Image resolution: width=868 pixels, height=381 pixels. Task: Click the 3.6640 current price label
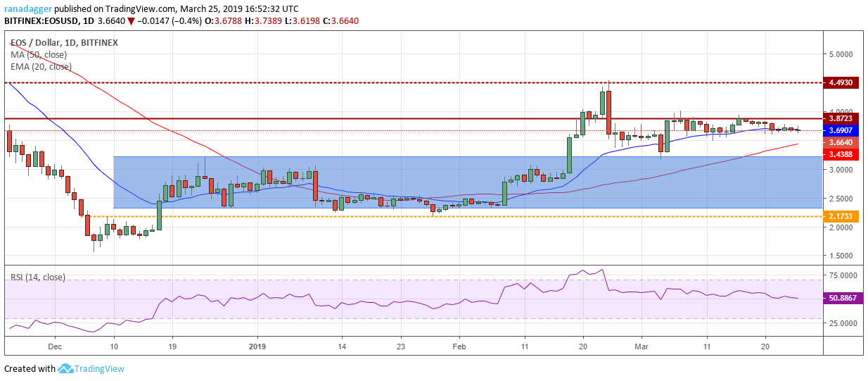pyautogui.click(x=841, y=142)
